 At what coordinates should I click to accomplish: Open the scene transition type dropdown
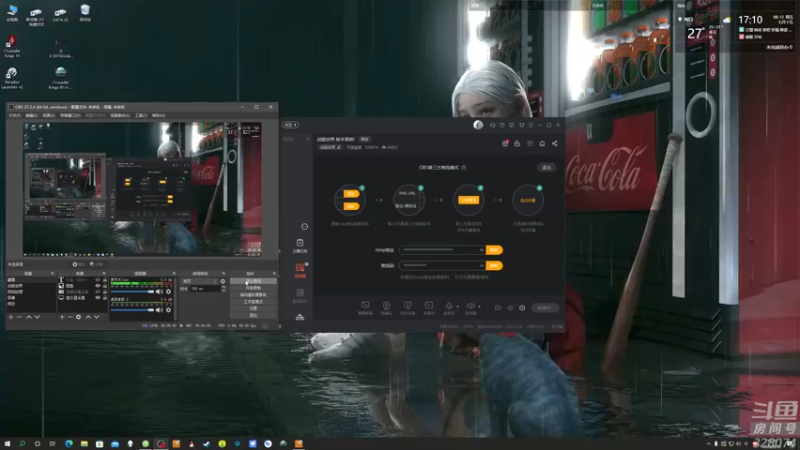(x=199, y=281)
